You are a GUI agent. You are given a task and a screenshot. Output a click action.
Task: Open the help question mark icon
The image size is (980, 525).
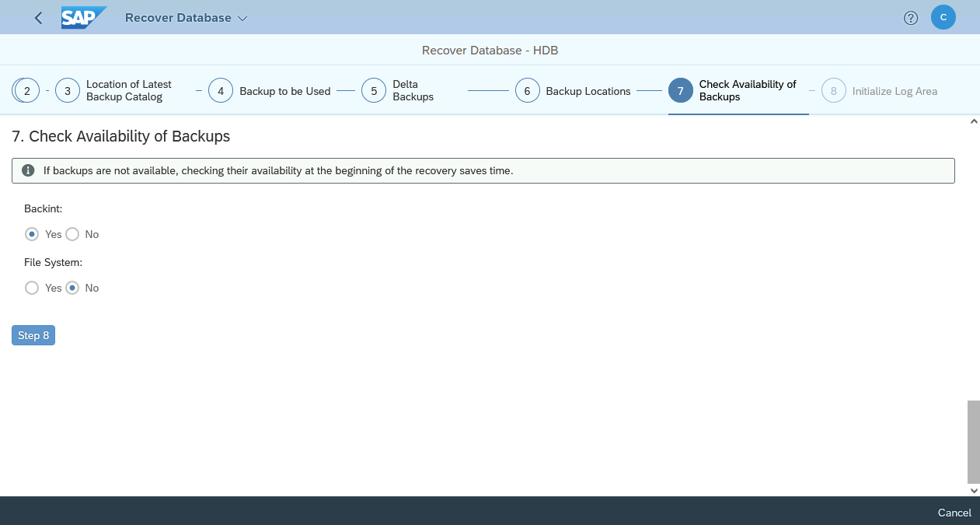911,18
